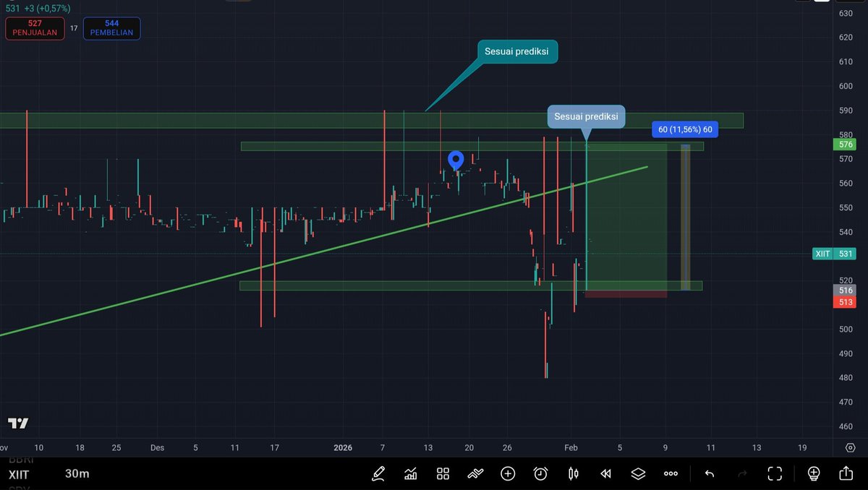Share the chart via export icon
The width and height of the screenshot is (868, 490).
point(846,473)
